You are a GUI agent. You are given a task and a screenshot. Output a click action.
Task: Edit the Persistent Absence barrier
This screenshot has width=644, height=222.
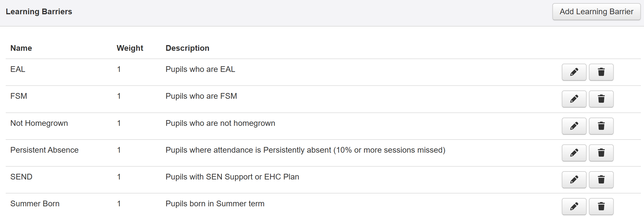(574, 153)
